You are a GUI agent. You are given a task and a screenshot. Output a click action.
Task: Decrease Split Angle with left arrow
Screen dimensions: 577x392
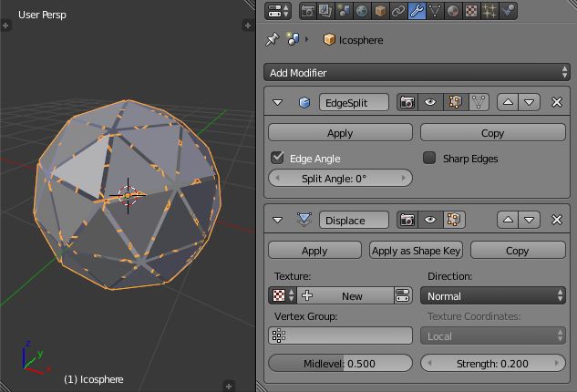(x=277, y=178)
